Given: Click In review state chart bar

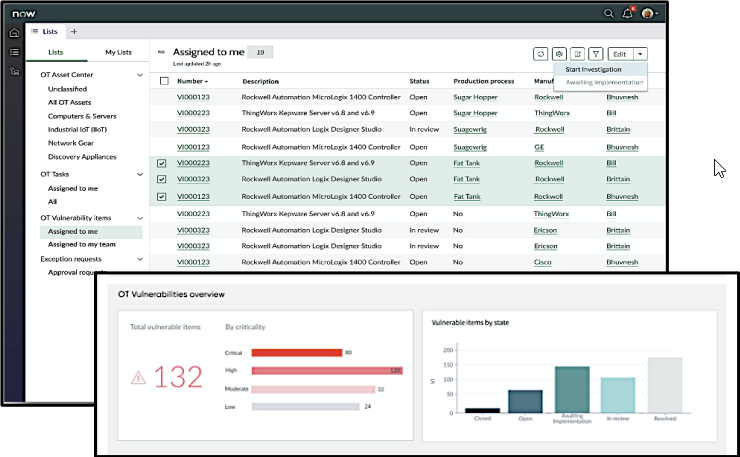Looking at the screenshot, I should pos(618,396).
